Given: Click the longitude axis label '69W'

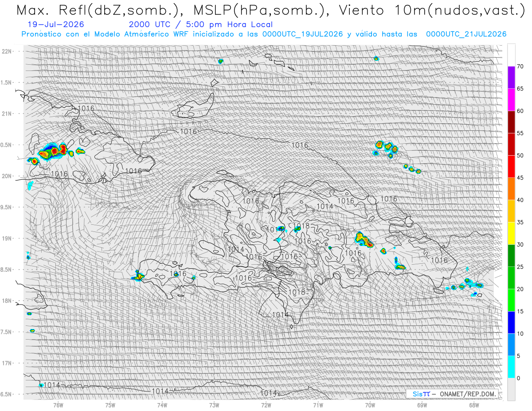Looking at the screenshot, I should [422, 405].
